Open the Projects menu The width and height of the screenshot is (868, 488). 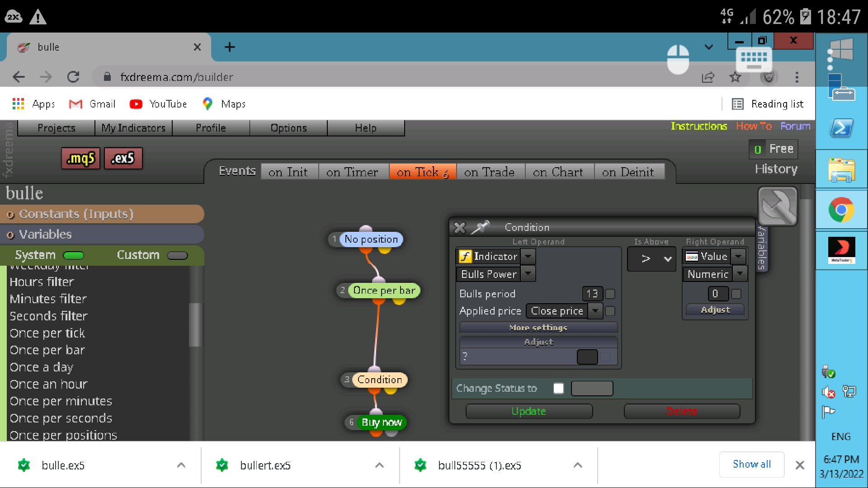[x=57, y=128]
